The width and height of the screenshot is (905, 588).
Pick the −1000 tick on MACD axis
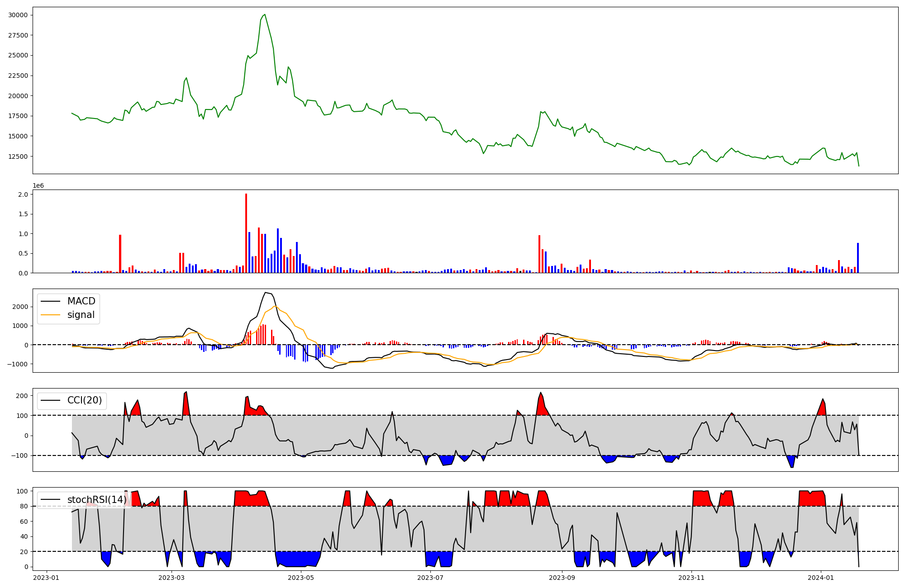pos(18,364)
